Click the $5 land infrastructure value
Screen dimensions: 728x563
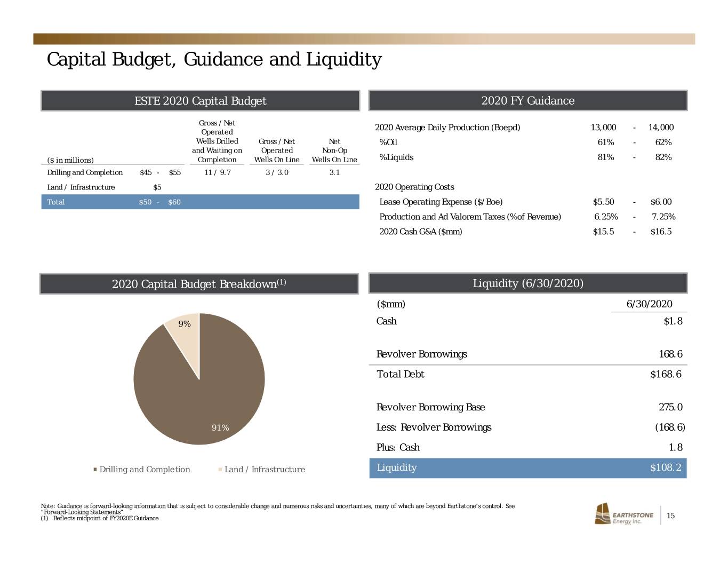tap(157, 187)
